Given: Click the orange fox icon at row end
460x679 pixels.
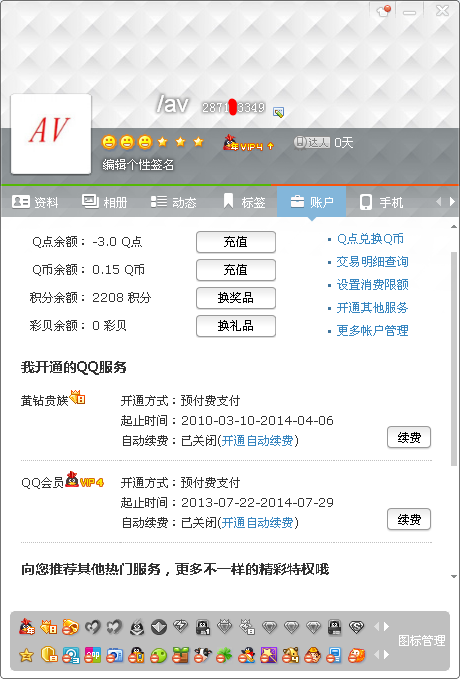Looking at the screenshot, I should coord(356,655).
